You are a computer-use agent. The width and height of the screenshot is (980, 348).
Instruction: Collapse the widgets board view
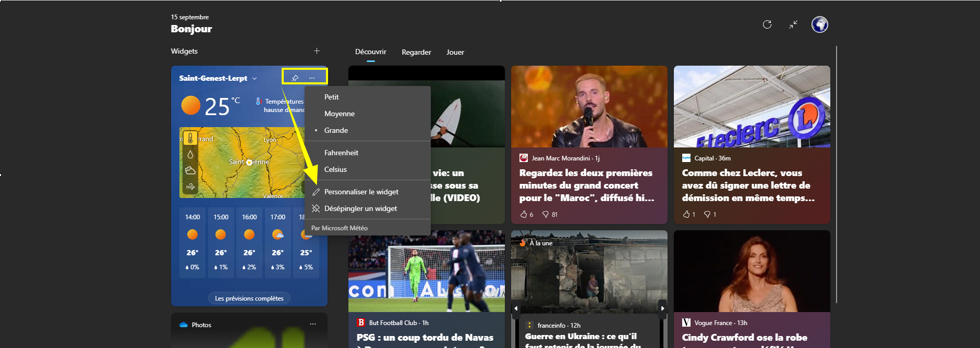tap(793, 24)
